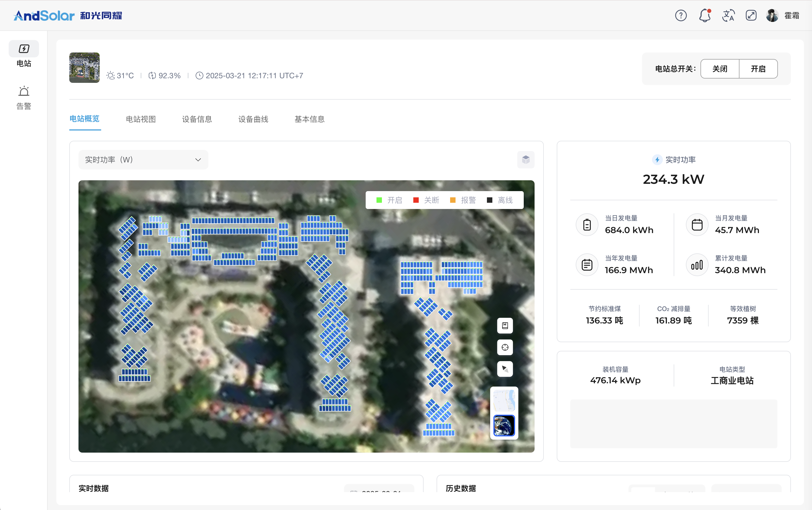Click the clock icon beside timestamp

coord(199,76)
